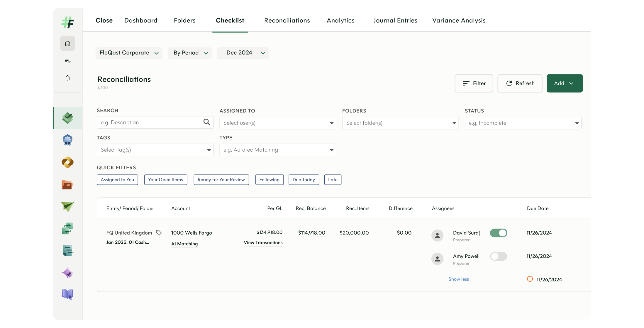Open the gold linked rings sidebar icon
Screen dimensions: 644x328
coord(68,162)
